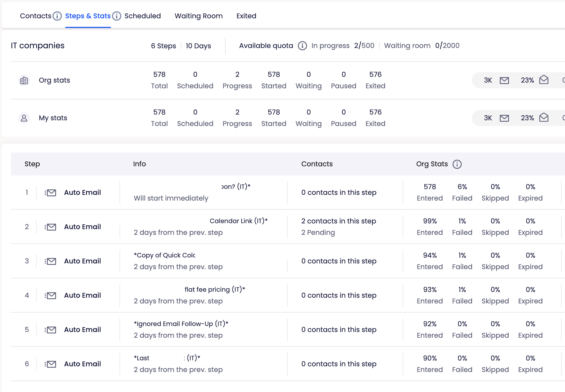Screen dimensions: 565x392
Task: Click Available quota info icon
Action: click(x=302, y=46)
